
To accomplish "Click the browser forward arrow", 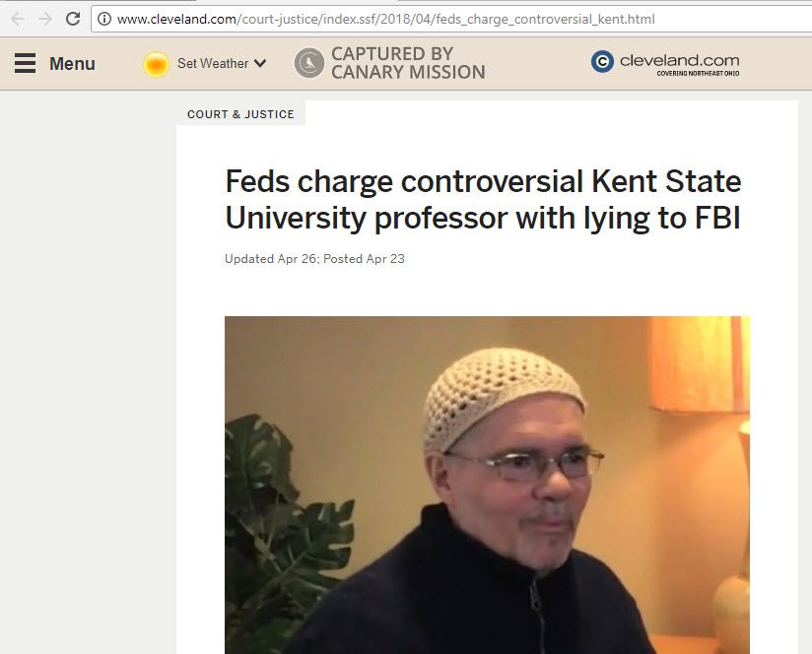I will [x=44, y=19].
